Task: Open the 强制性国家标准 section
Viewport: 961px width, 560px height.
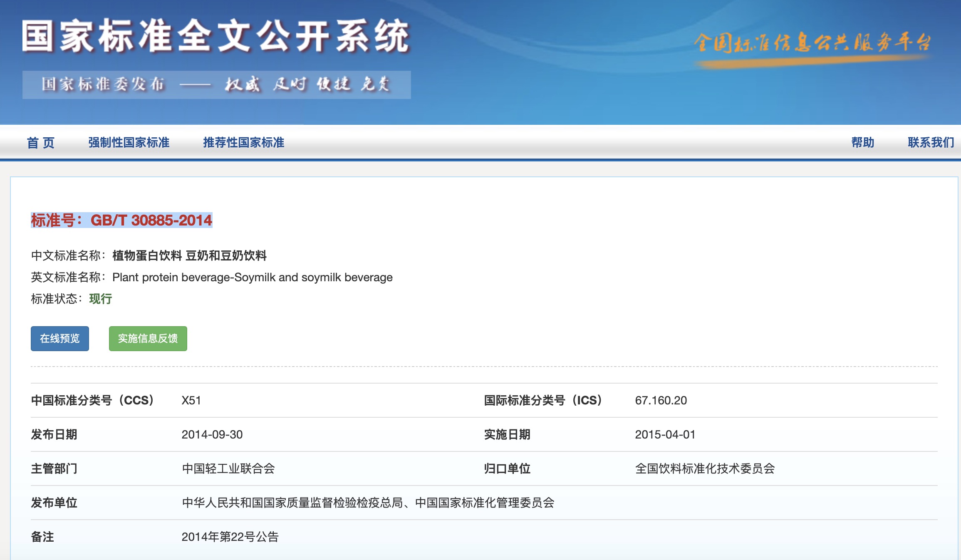Action: (x=129, y=142)
